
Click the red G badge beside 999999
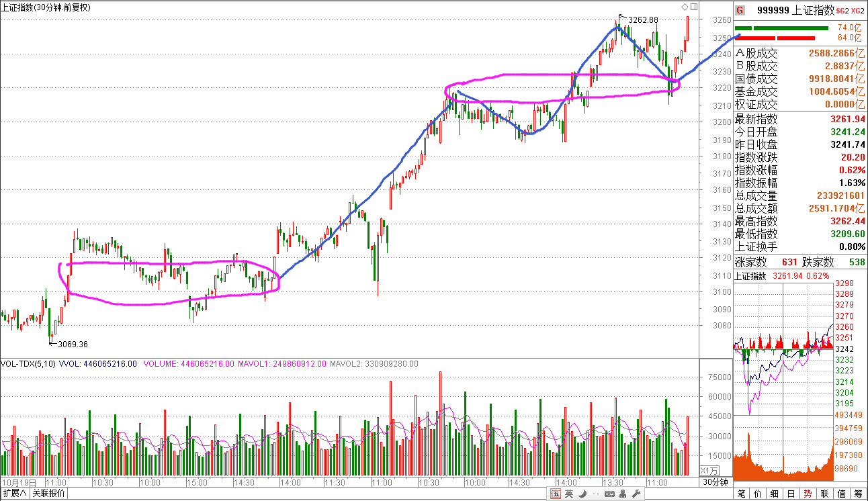(740, 10)
